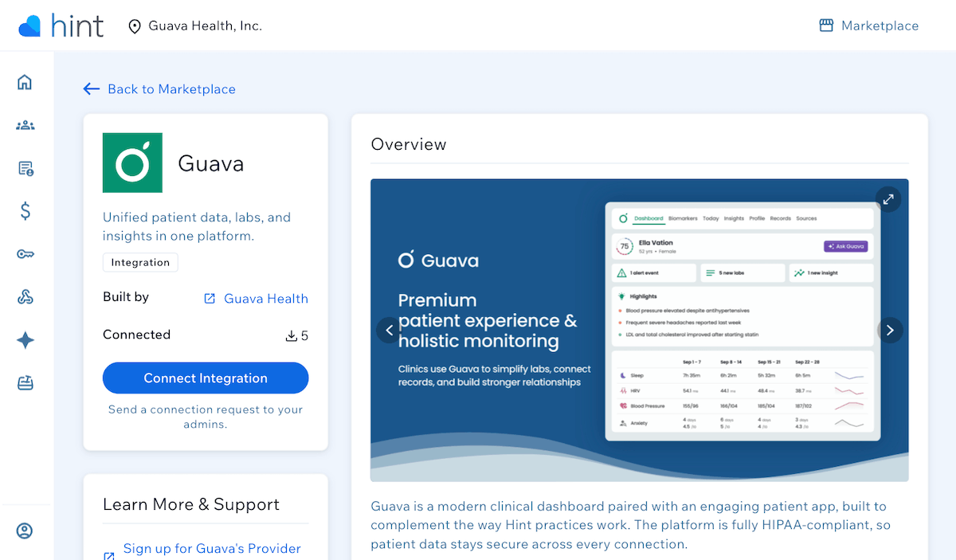Open the people group icon in the sidebar

pyautogui.click(x=25, y=125)
